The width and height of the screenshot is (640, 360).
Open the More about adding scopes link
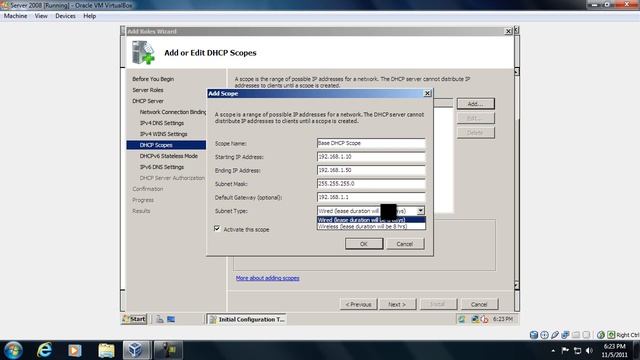268,278
